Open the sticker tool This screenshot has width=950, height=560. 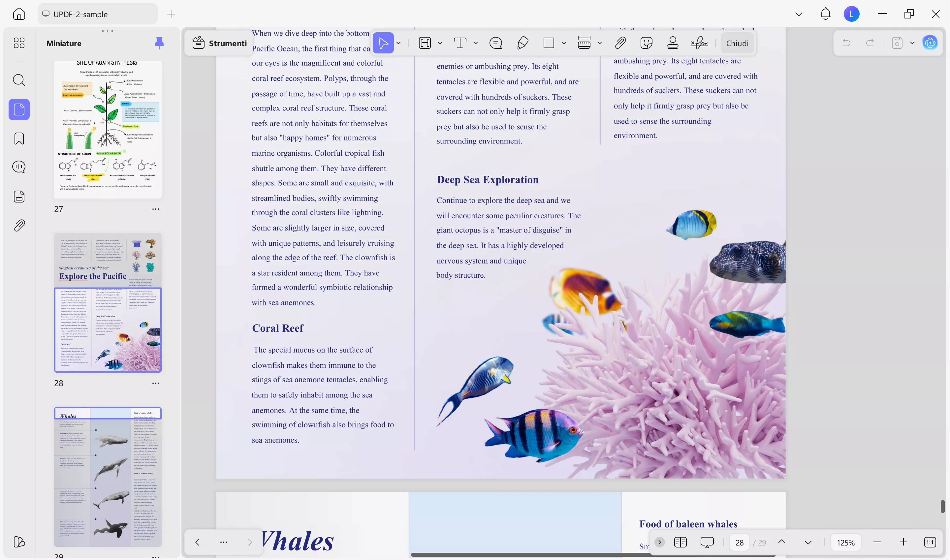(x=646, y=43)
